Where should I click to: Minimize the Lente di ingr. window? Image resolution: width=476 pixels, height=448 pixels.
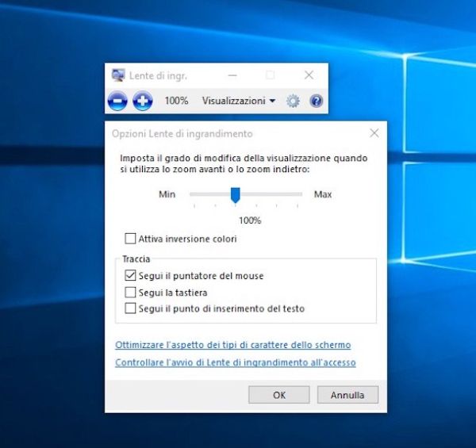pos(232,75)
